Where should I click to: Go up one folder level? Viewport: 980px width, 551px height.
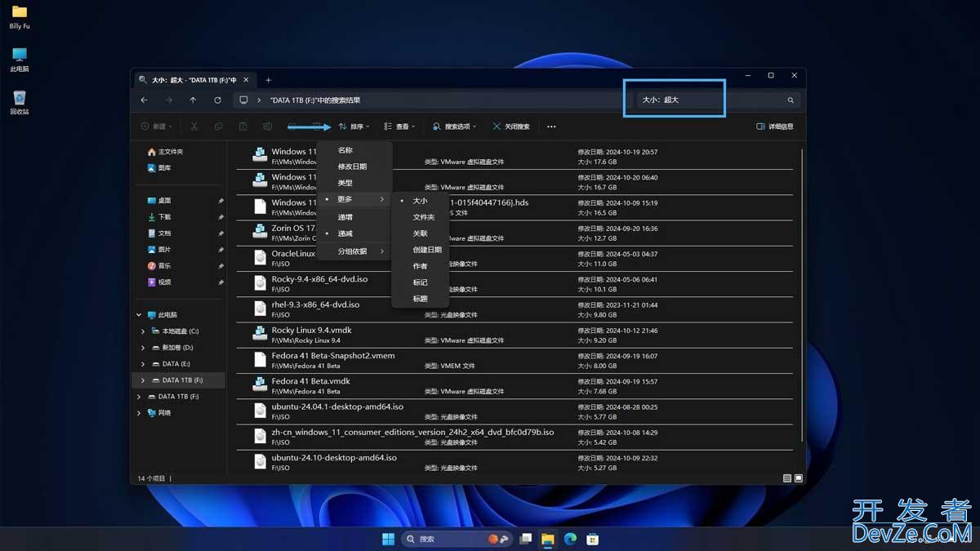193,100
